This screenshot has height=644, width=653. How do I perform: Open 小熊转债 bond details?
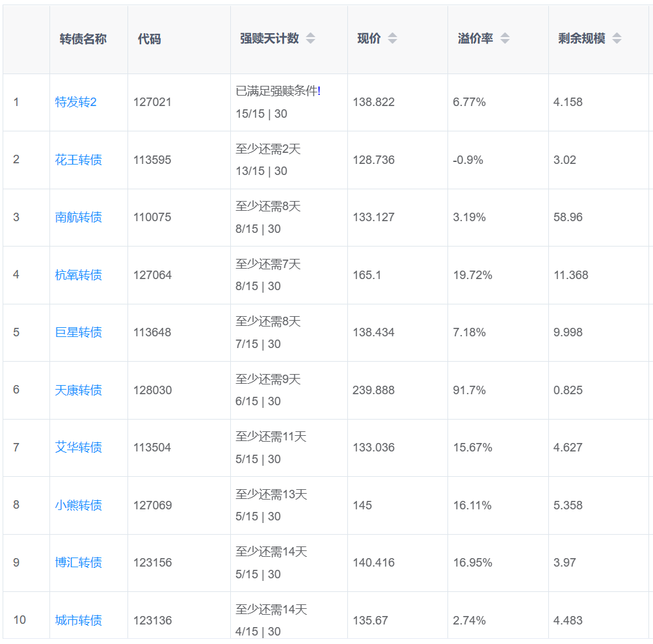pos(78,505)
